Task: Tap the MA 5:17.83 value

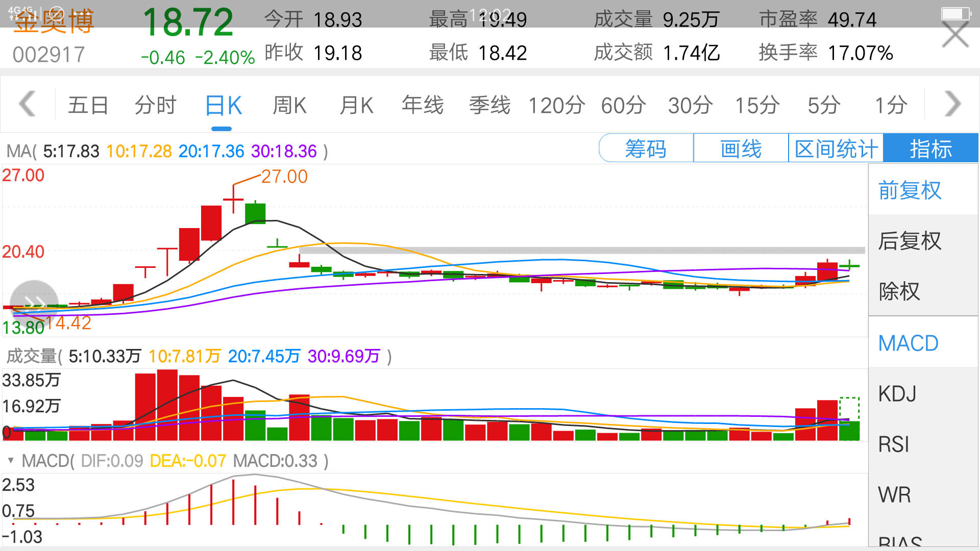Action: [x=71, y=151]
